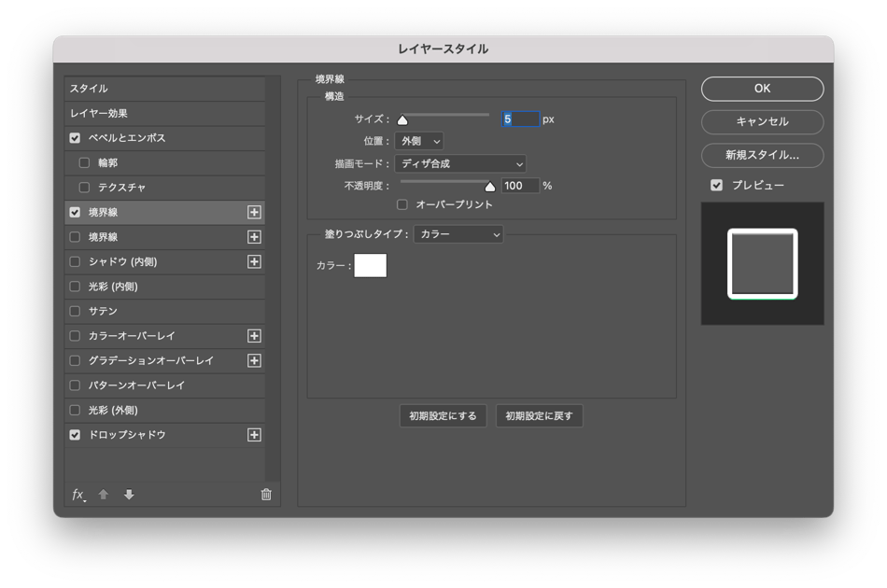Click the move effect down arrow
The height and width of the screenshot is (588, 887).
tap(129, 495)
